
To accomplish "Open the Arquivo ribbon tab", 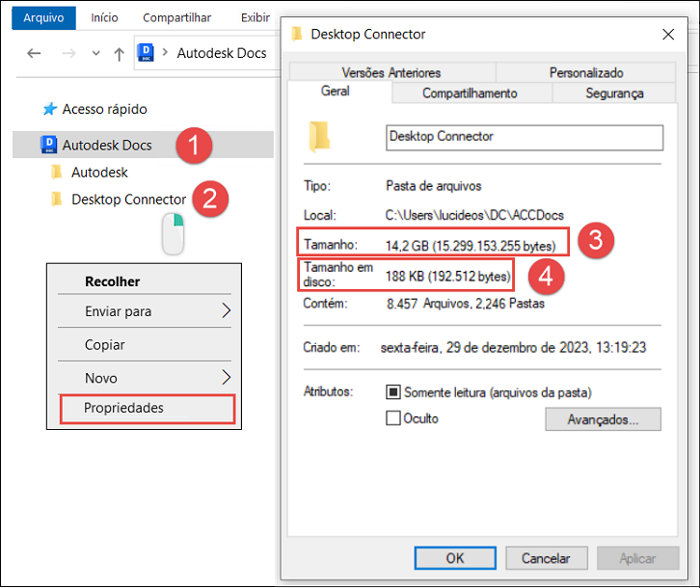I will coord(43,18).
